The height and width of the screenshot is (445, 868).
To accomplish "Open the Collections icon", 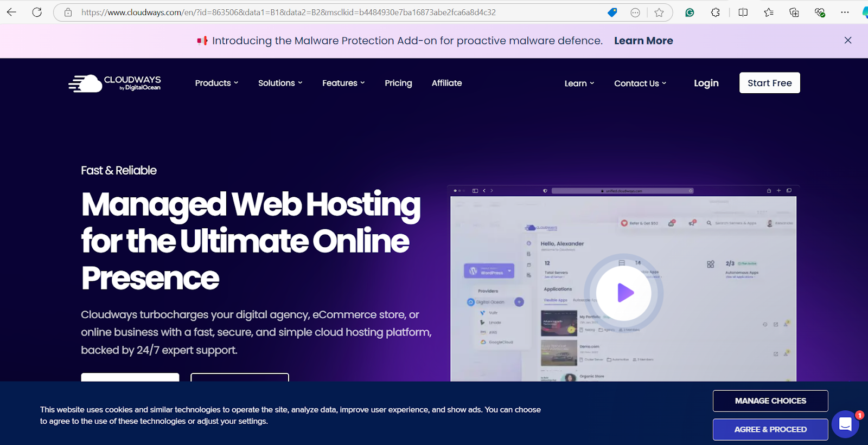I will coord(794,12).
